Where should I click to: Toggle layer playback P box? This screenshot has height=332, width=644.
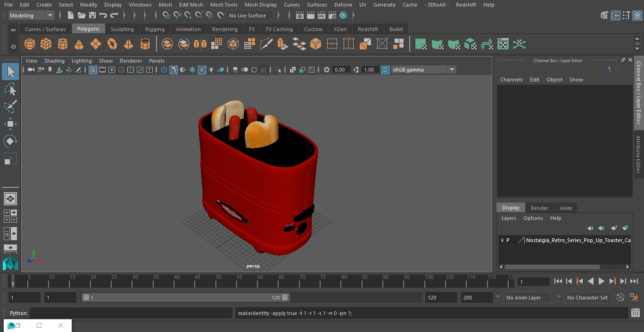click(x=508, y=240)
